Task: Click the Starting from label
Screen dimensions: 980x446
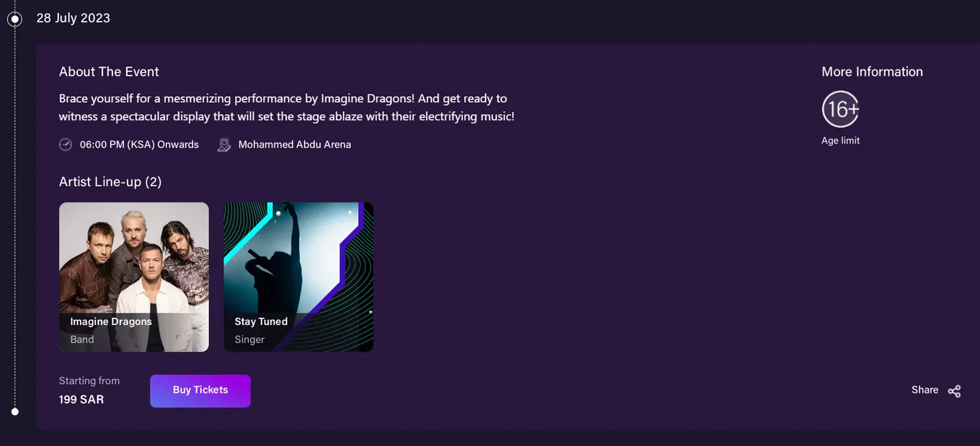Action: (89, 380)
